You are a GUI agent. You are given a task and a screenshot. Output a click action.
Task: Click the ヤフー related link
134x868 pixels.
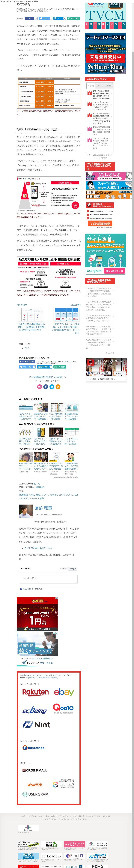pyautogui.click(x=28, y=348)
